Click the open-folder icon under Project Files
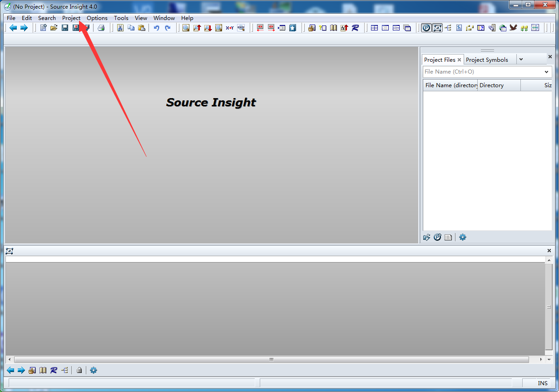This screenshot has width=559, height=392. click(426, 237)
